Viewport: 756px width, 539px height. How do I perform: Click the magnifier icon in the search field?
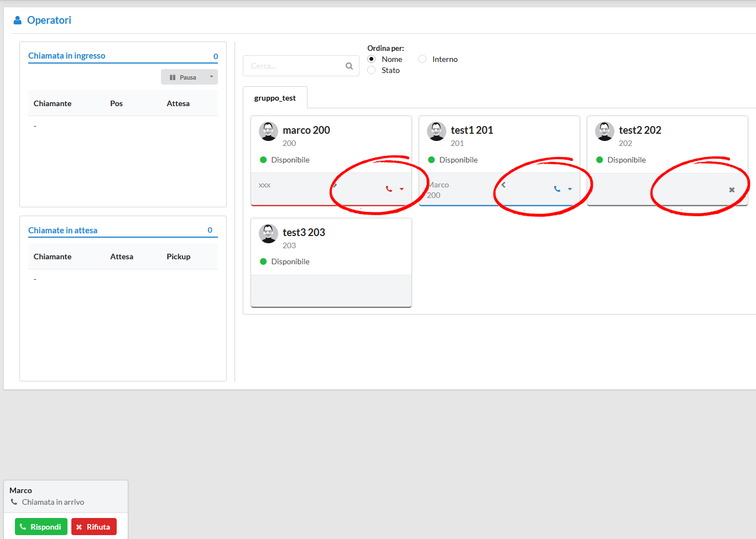349,65
